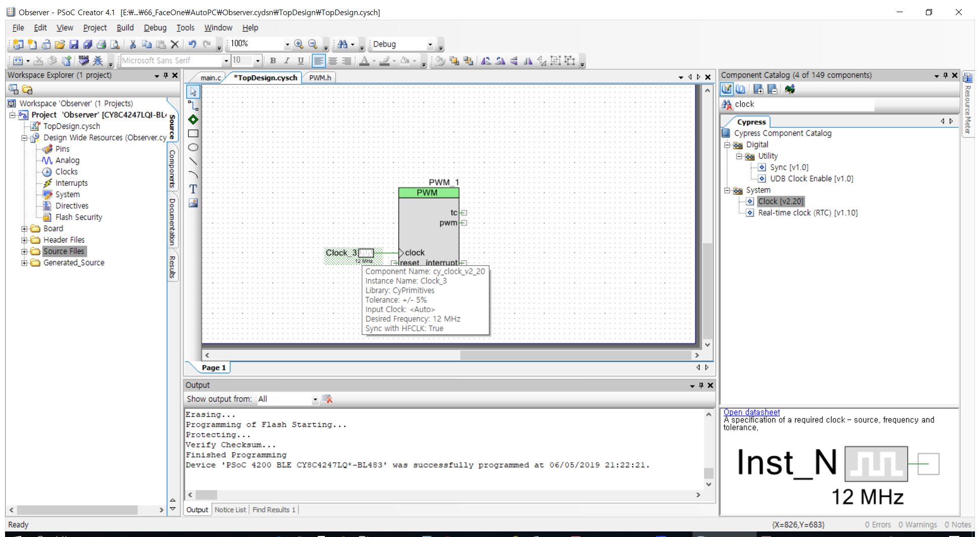Click the catalog Collapse All icon
Viewport: 980px width, 537px height.
pyautogui.click(x=772, y=89)
